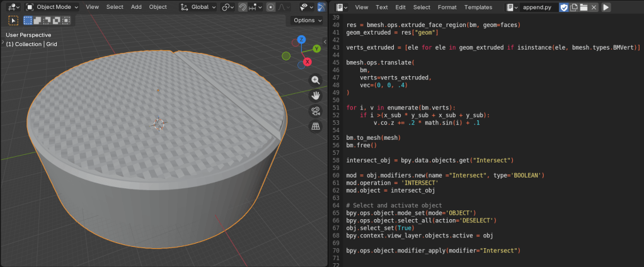Screen dimensions: 644x267
Task: Run the script with play button
Action: 606,7
